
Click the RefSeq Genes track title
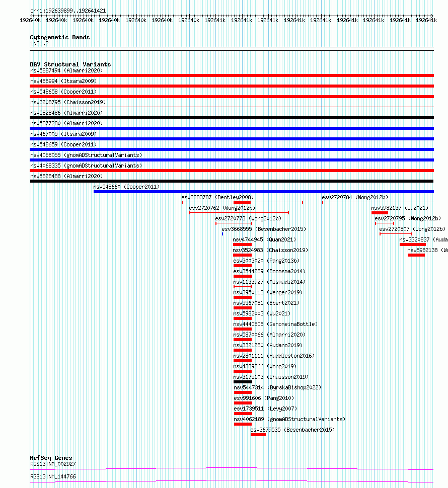[x=51, y=458]
